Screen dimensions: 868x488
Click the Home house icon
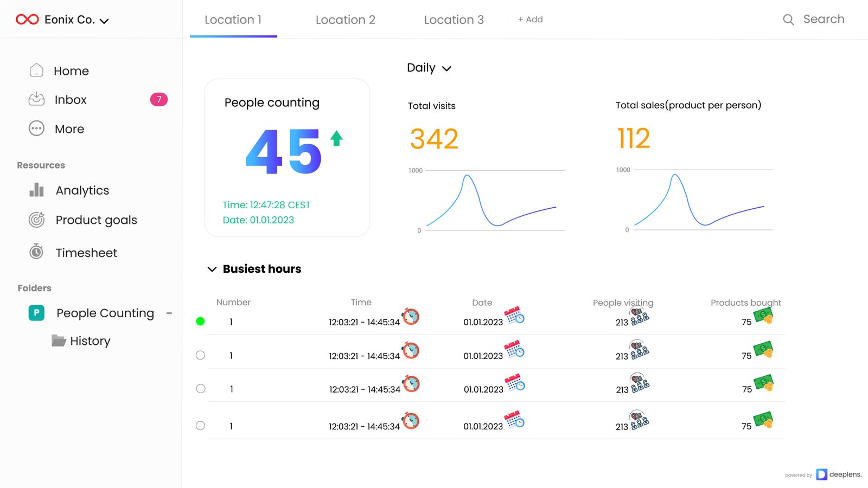tap(36, 70)
